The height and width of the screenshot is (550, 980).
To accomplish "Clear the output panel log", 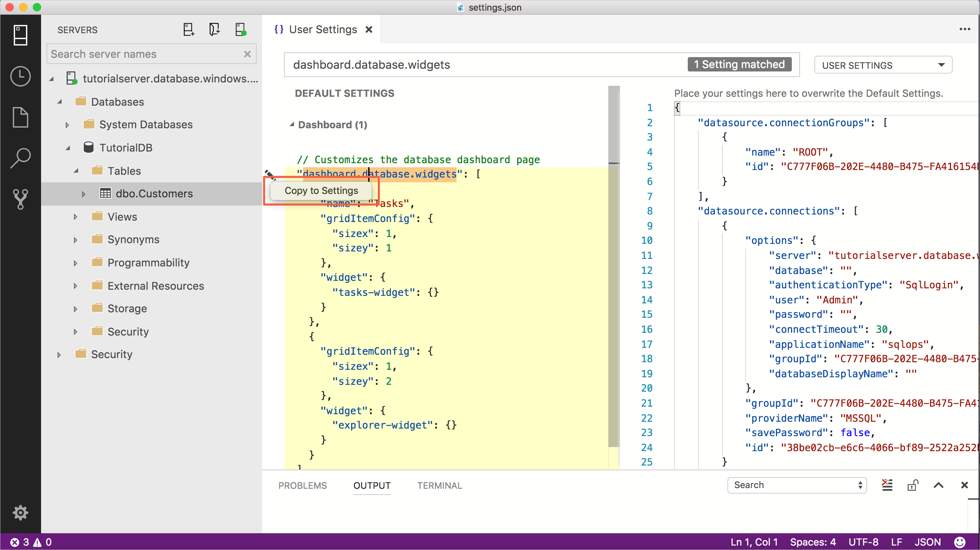I will (887, 485).
